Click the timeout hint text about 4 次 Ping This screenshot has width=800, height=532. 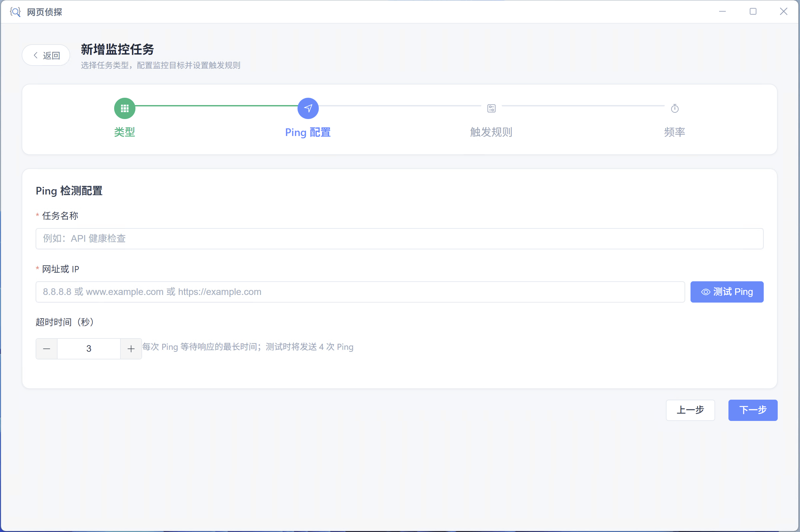[248, 347]
